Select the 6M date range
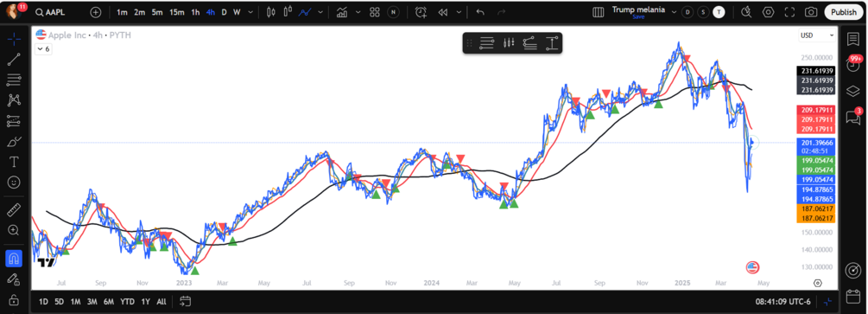Viewport: 868px width, 314px height. (109, 302)
